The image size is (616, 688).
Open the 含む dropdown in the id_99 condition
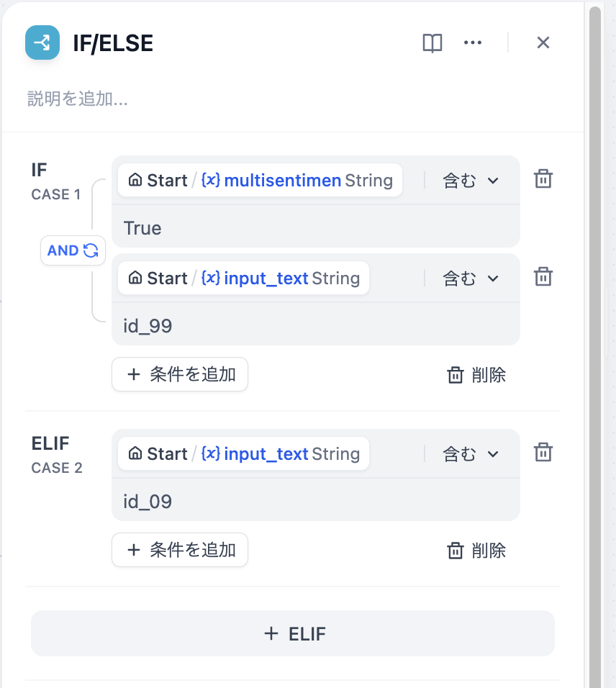point(471,279)
